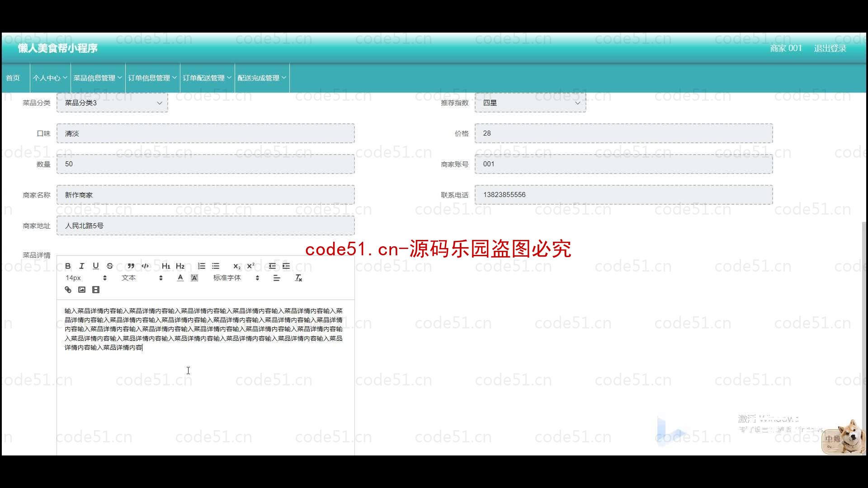
Task: Apply Heading 2 style
Action: 180,266
